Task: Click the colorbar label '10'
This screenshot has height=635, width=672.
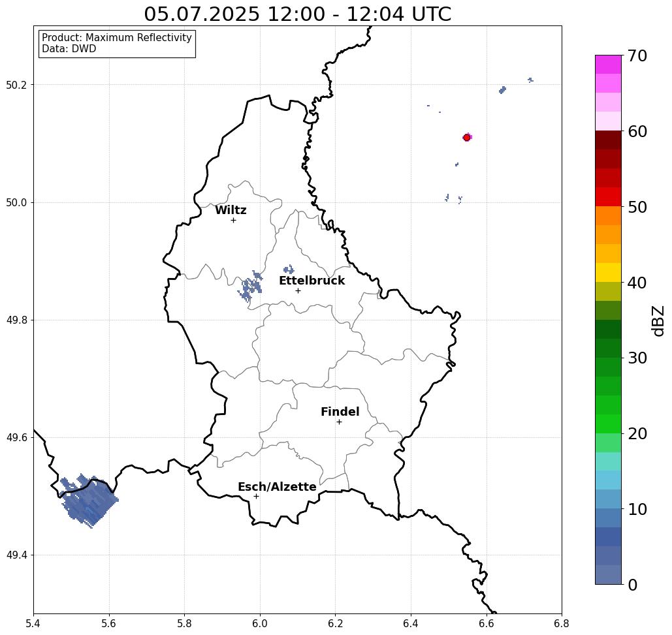Action: (x=637, y=509)
